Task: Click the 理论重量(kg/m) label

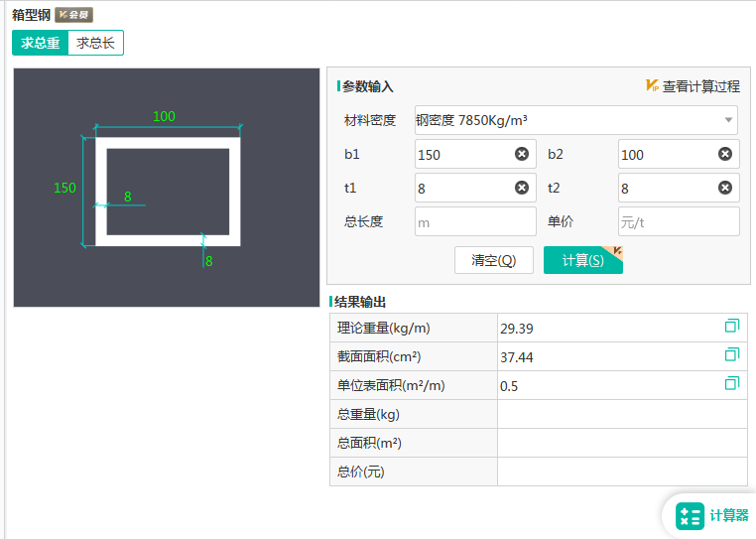Action: pos(383,329)
